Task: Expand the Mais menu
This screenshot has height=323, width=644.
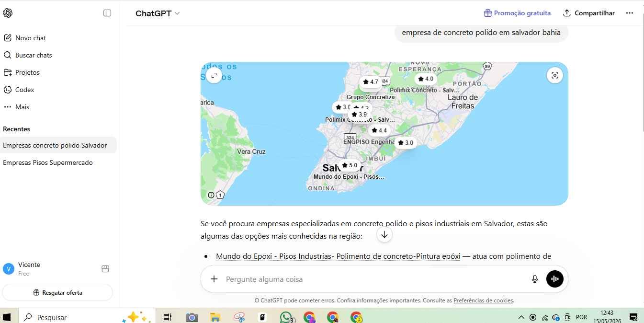Action: click(22, 107)
